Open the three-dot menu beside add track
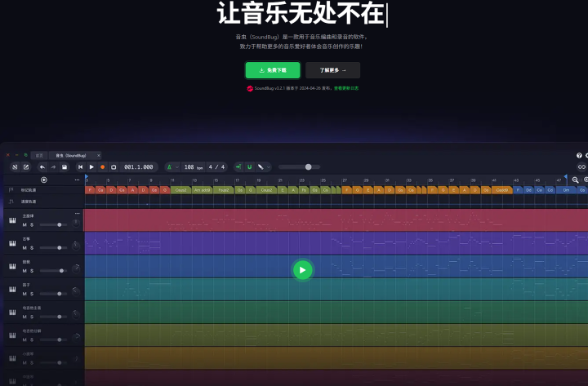 point(78,180)
